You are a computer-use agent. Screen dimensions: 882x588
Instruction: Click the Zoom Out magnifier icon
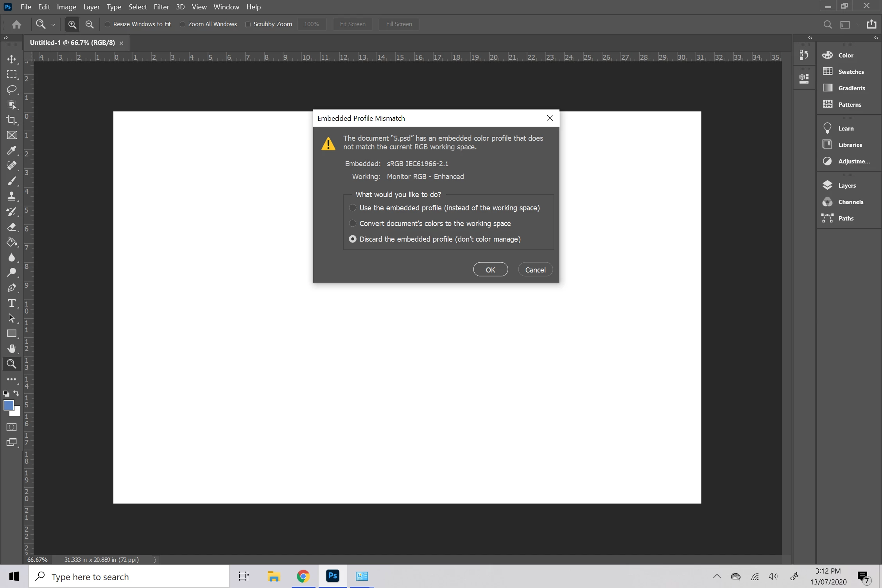pos(90,24)
